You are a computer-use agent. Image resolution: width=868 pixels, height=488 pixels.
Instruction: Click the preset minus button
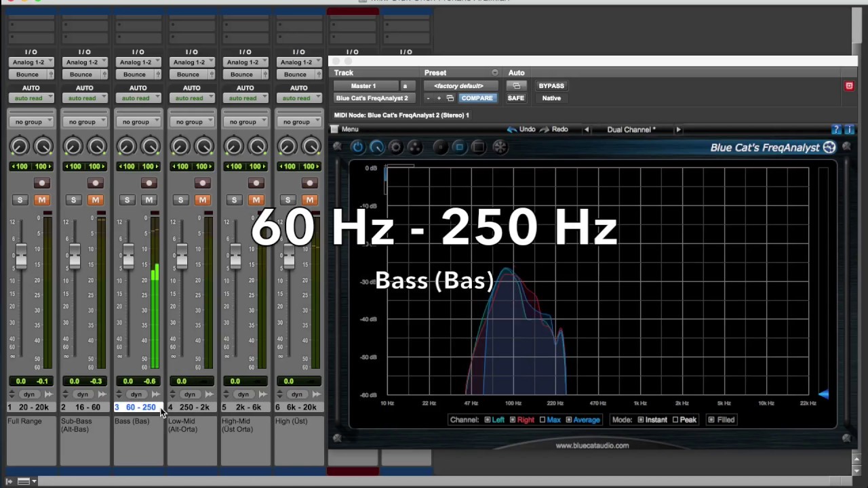(428, 98)
